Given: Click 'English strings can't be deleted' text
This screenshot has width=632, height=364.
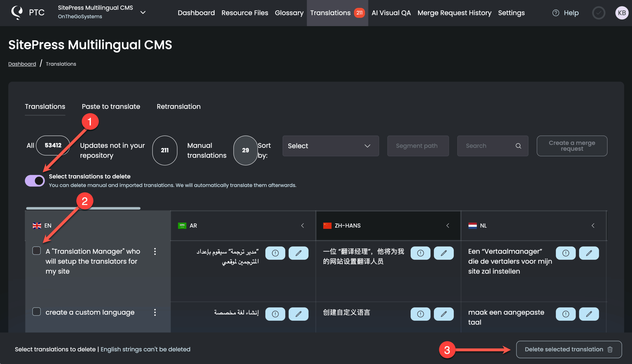Looking at the screenshot, I should coord(145,349).
